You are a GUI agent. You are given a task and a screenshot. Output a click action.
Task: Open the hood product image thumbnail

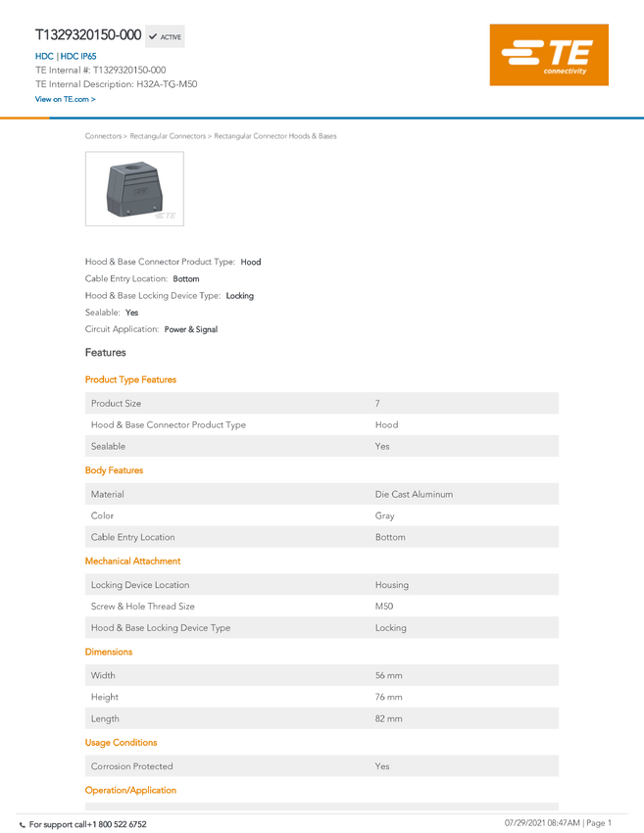[x=134, y=188]
